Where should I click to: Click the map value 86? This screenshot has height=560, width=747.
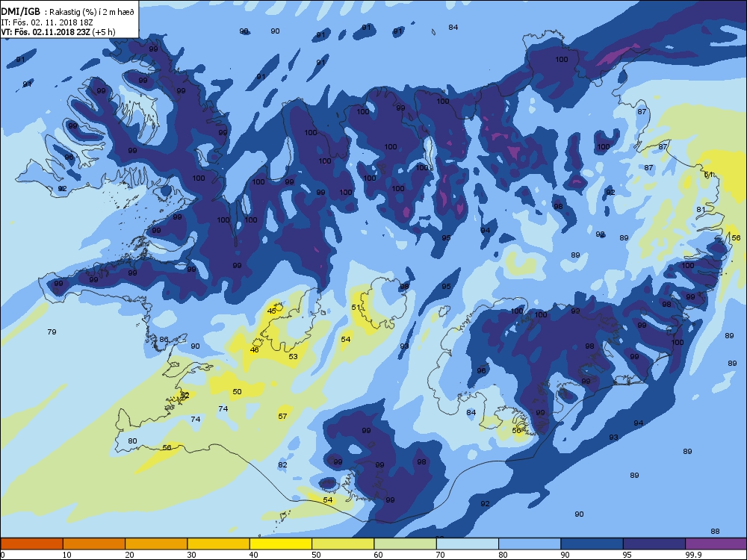164,340
